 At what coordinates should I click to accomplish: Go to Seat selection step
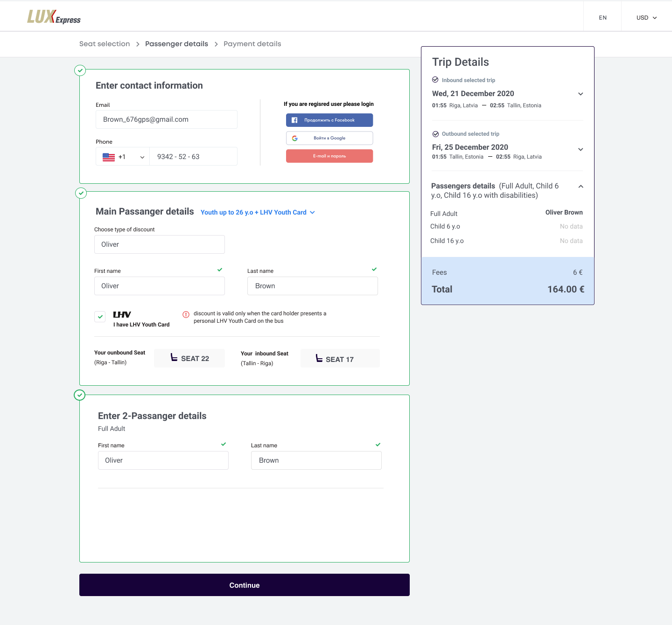point(105,44)
